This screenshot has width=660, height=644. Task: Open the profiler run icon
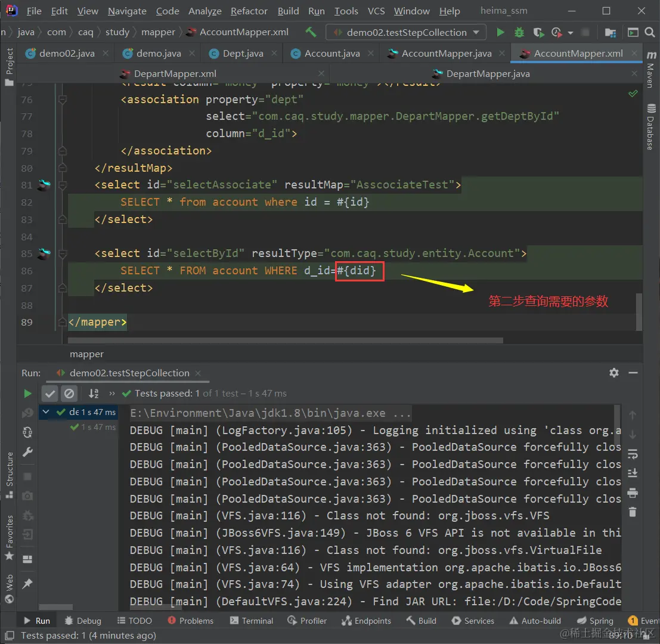point(556,32)
